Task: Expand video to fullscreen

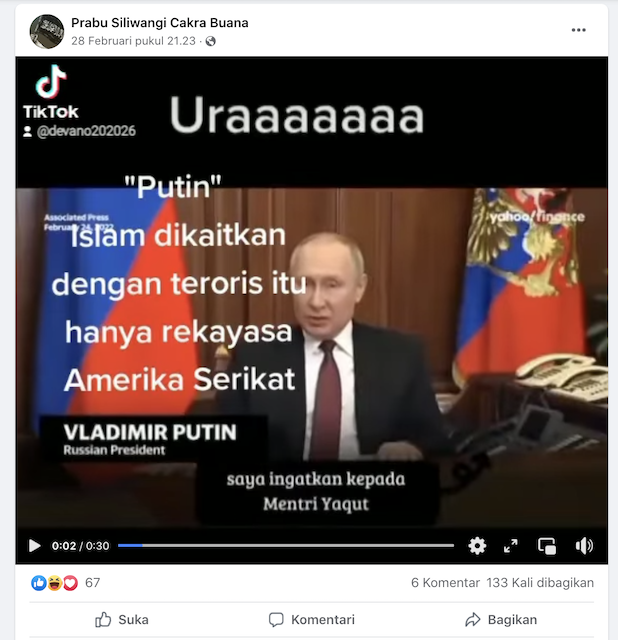Action: [x=511, y=546]
